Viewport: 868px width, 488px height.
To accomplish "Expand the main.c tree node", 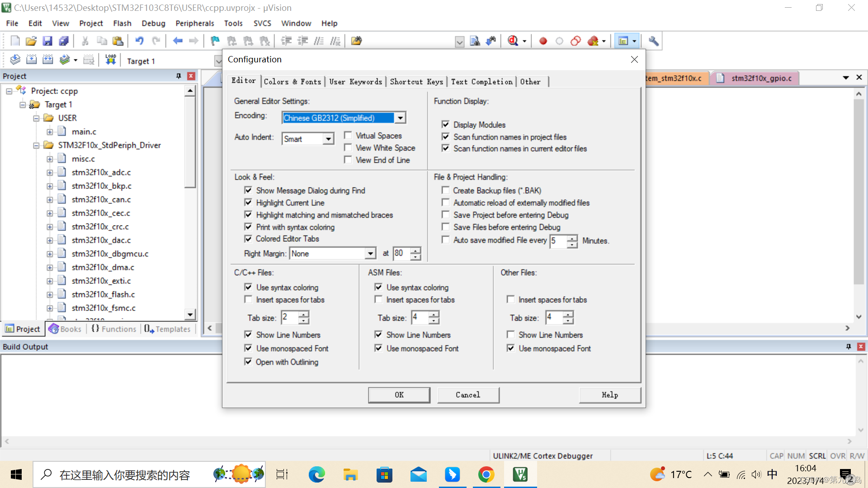I will click(x=50, y=132).
